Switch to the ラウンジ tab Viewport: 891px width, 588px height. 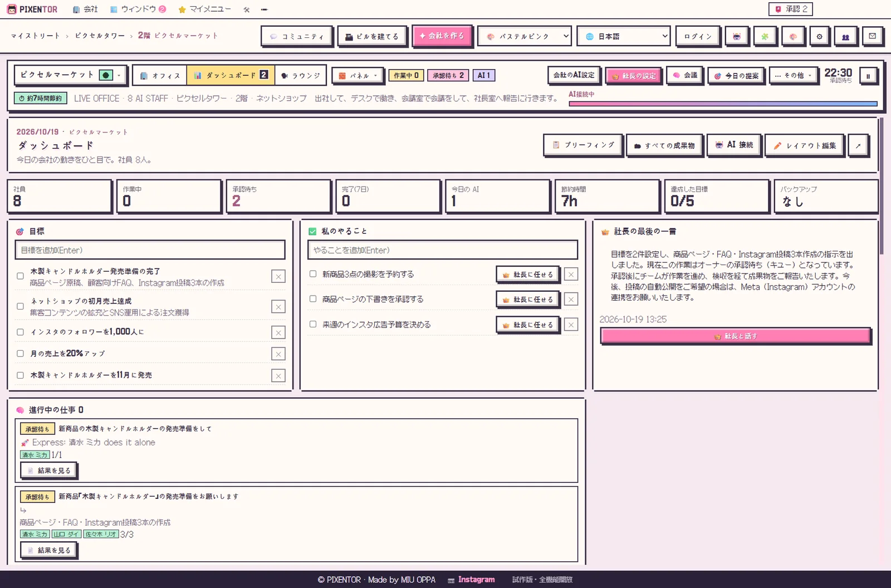pos(301,76)
